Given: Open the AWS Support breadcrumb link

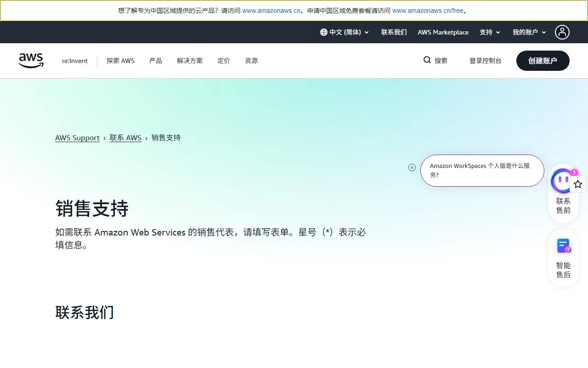Looking at the screenshot, I should (x=77, y=138).
